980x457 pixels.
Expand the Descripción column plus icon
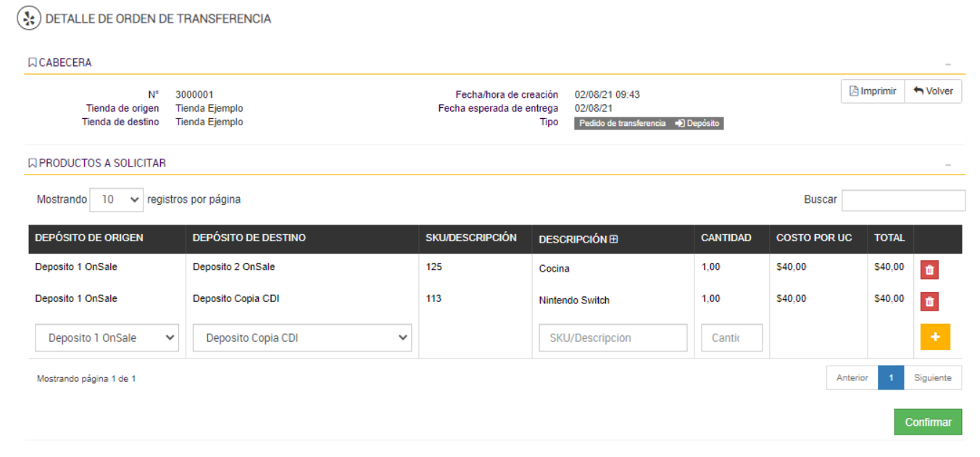coord(614,239)
